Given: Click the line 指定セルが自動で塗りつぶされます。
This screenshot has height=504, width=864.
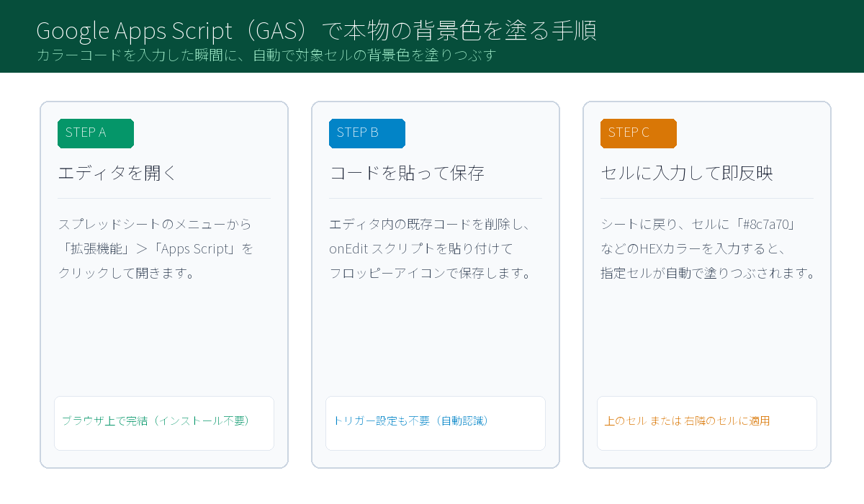Looking at the screenshot, I should point(708,274).
